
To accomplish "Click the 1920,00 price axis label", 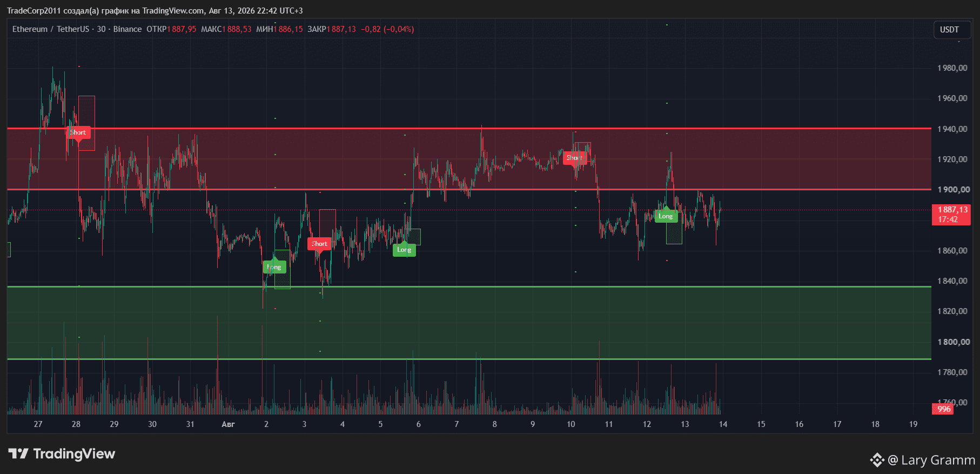I will pos(953,159).
